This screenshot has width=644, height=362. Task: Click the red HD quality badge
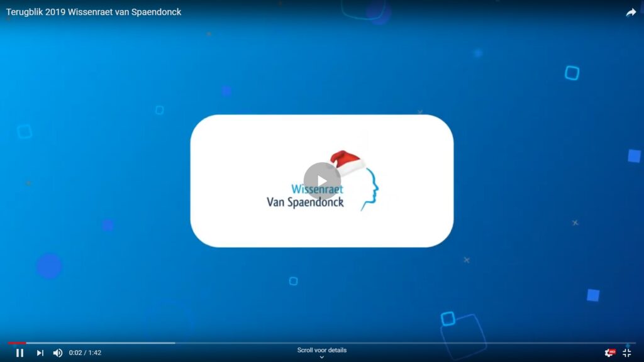pyautogui.click(x=612, y=351)
